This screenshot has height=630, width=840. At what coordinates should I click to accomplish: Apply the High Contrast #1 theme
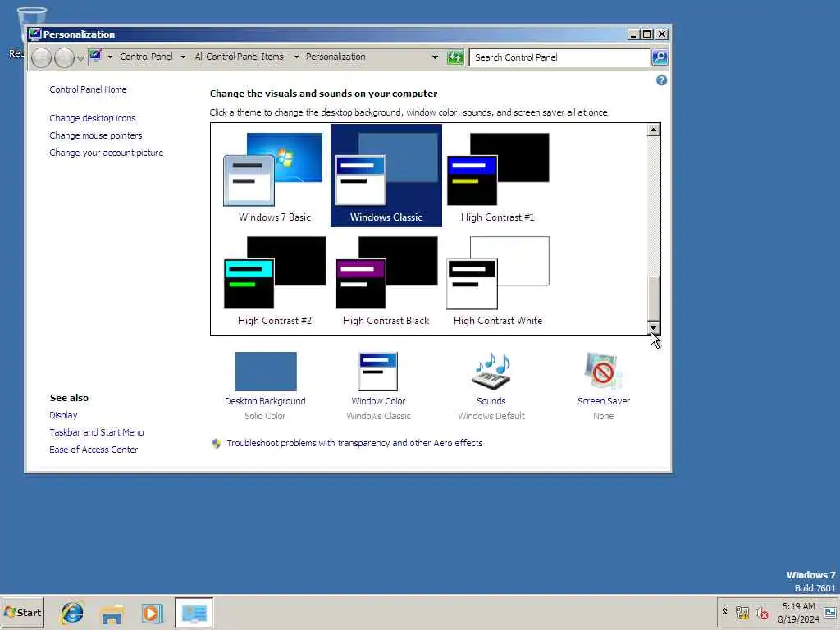[x=498, y=177]
